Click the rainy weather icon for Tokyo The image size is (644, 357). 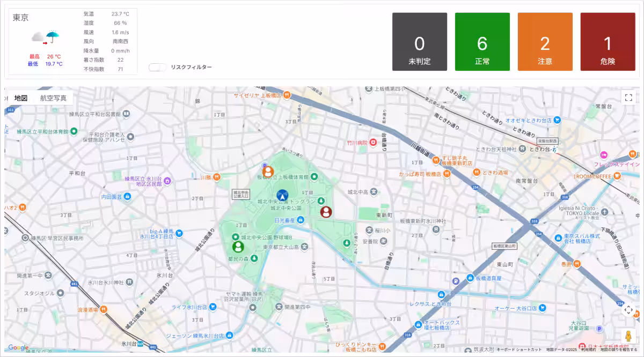pos(46,37)
